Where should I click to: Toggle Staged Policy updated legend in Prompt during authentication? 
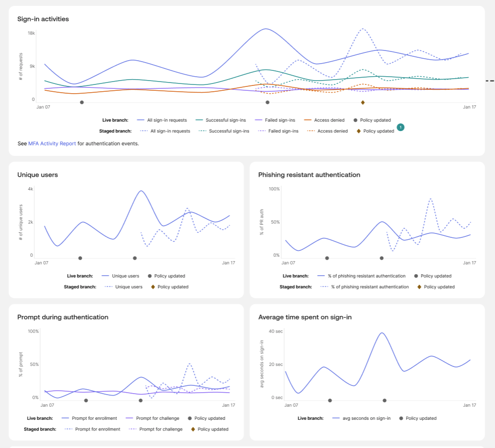point(210,429)
